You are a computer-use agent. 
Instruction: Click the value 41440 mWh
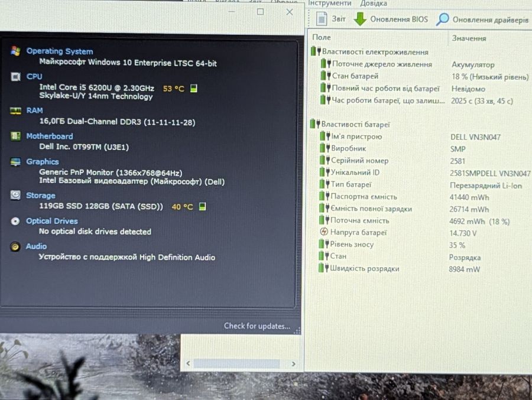click(469, 197)
